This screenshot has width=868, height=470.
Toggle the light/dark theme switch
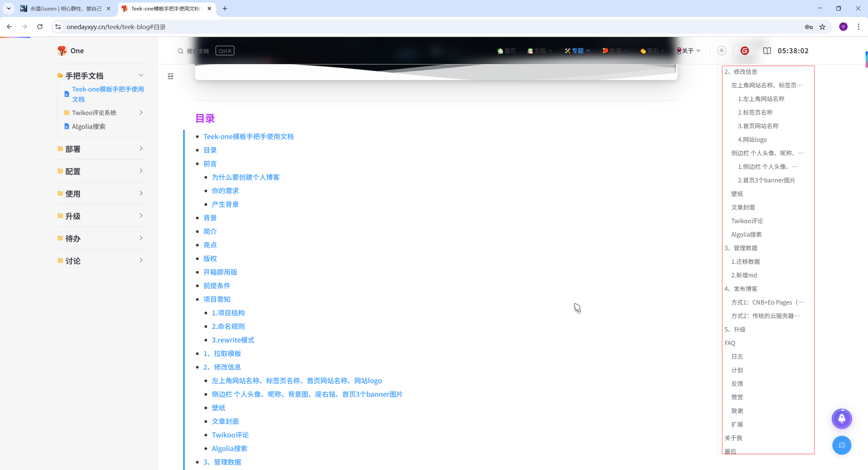click(722, 51)
